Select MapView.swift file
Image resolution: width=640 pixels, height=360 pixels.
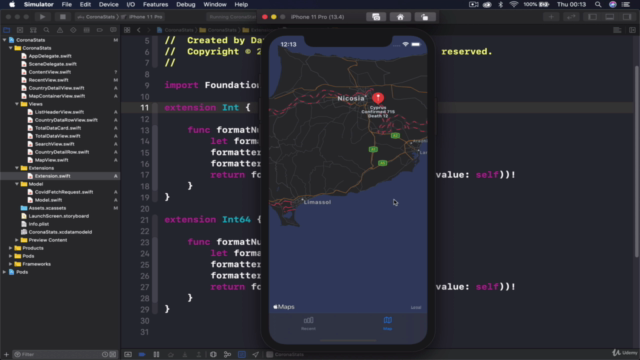pos(51,160)
